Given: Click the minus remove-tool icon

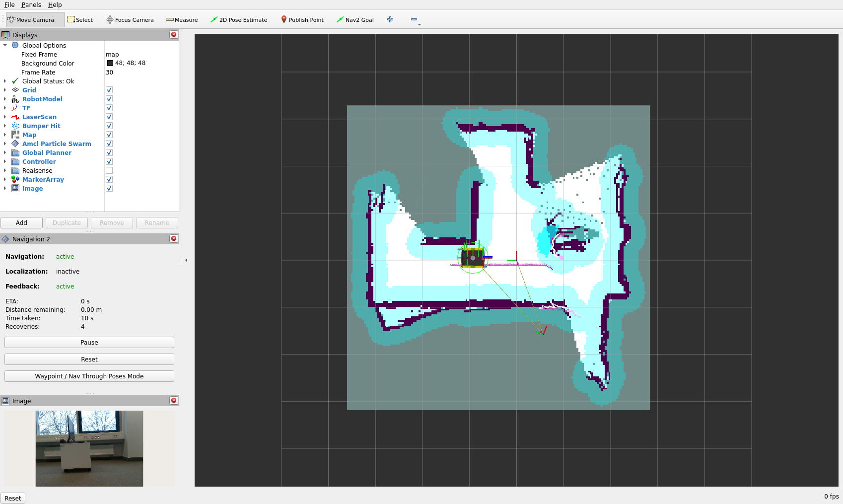Looking at the screenshot, I should [x=414, y=20].
